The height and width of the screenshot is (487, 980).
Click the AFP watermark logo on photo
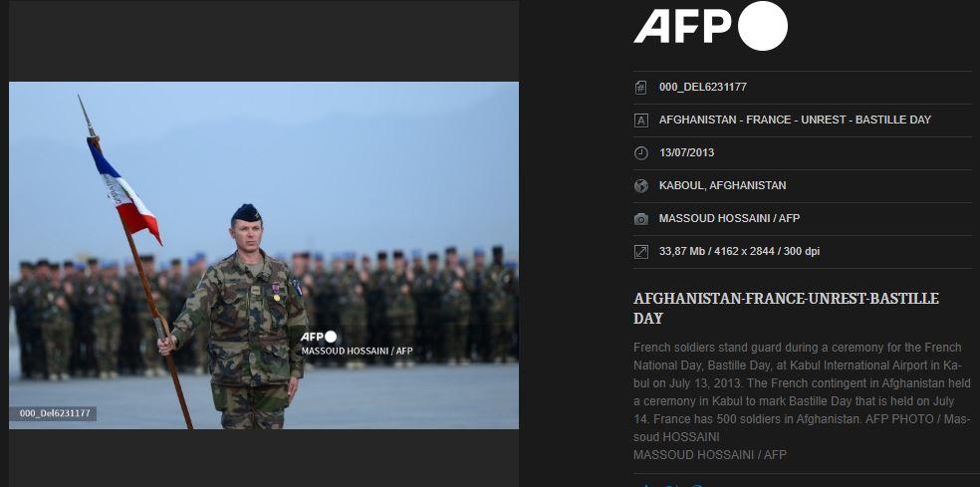tap(319, 337)
